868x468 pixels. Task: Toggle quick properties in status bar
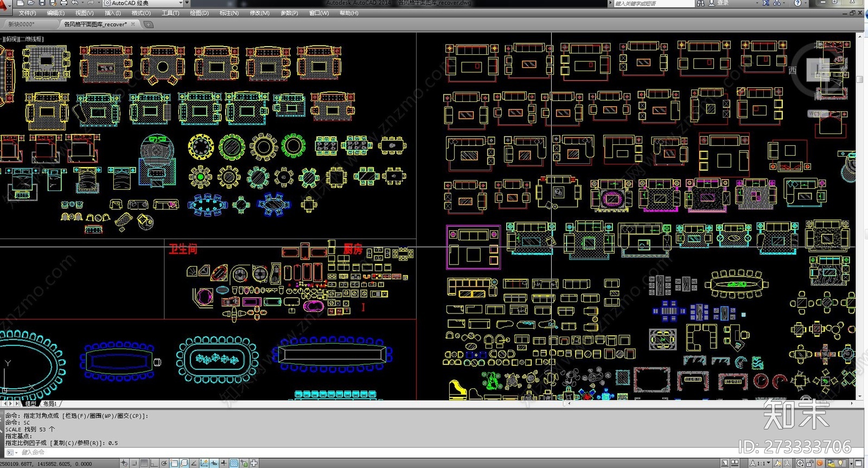[244, 463]
